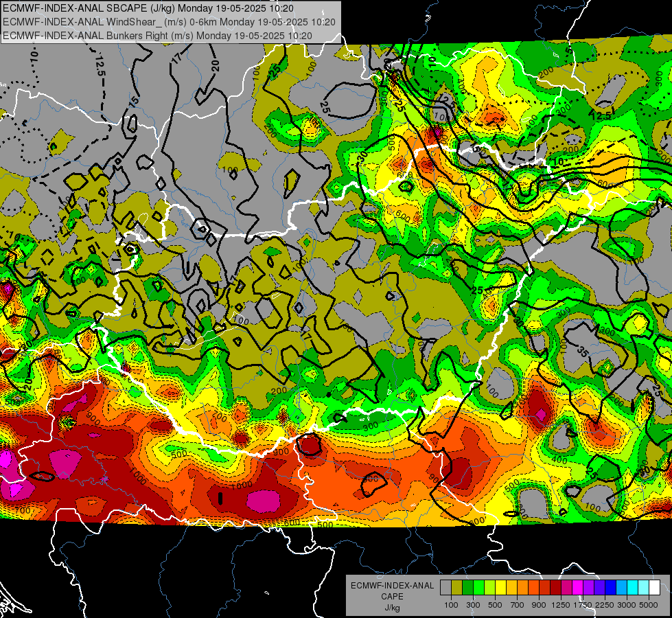Image resolution: width=672 pixels, height=618 pixels.
Task: Select the pure blue swatch right of 2250
Action: 611,587
